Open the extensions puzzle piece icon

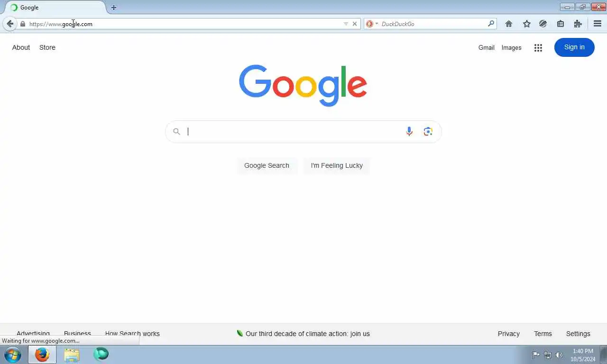(x=578, y=24)
